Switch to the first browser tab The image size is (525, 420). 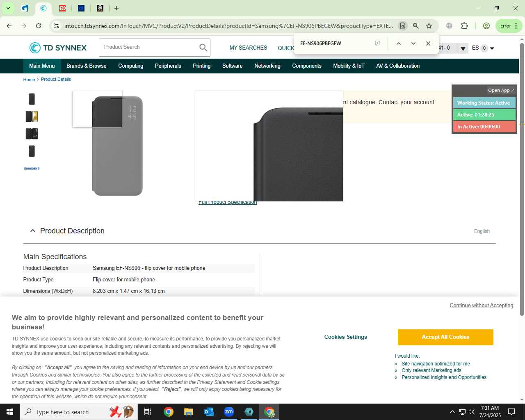pos(25,8)
